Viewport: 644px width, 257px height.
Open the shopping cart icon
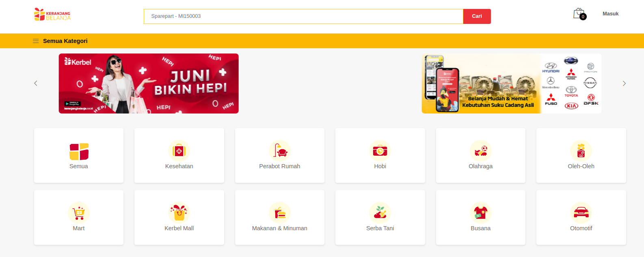pos(579,14)
